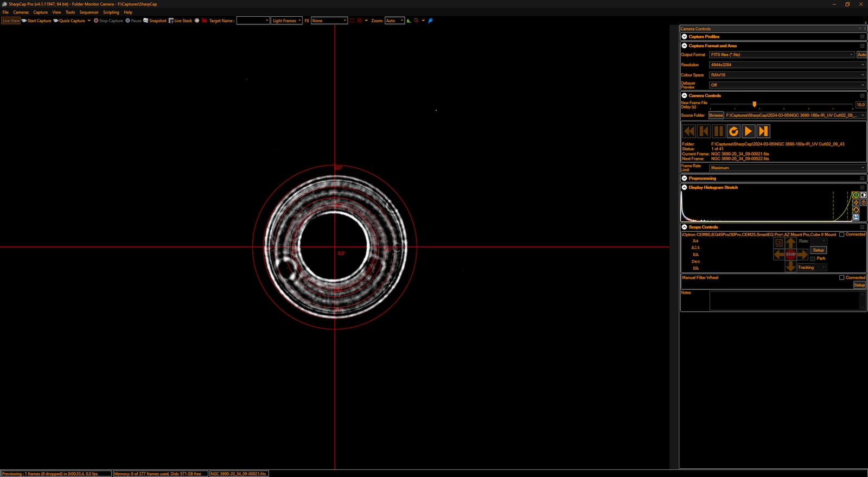The width and height of the screenshot is (868, 477).
Task: Open Quick Capture dropdown arrow
Action: coord(89,21)
